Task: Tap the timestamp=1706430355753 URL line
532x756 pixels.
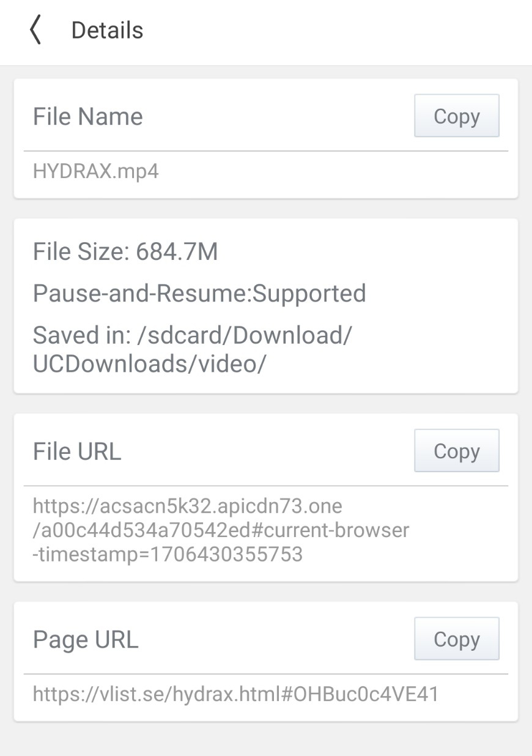Action: (x=168, y=554)
